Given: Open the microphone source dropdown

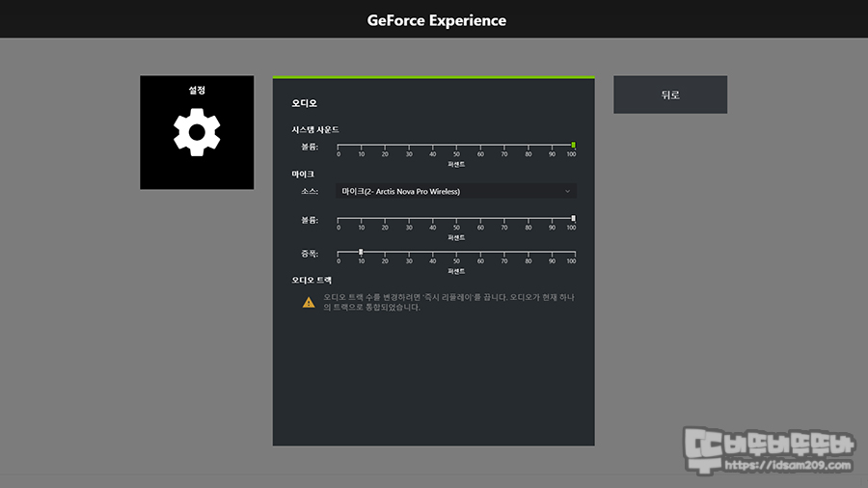Looking at the screenshot, I should coord(456,191).
